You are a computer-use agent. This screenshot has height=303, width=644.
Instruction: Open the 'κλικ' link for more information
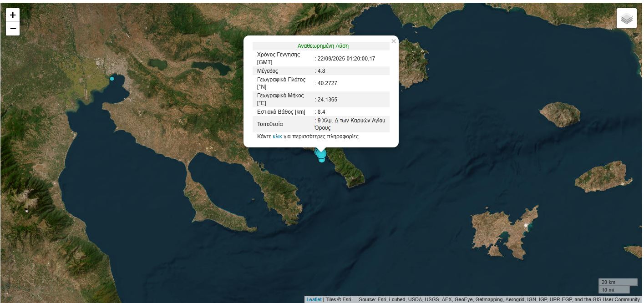277,136
